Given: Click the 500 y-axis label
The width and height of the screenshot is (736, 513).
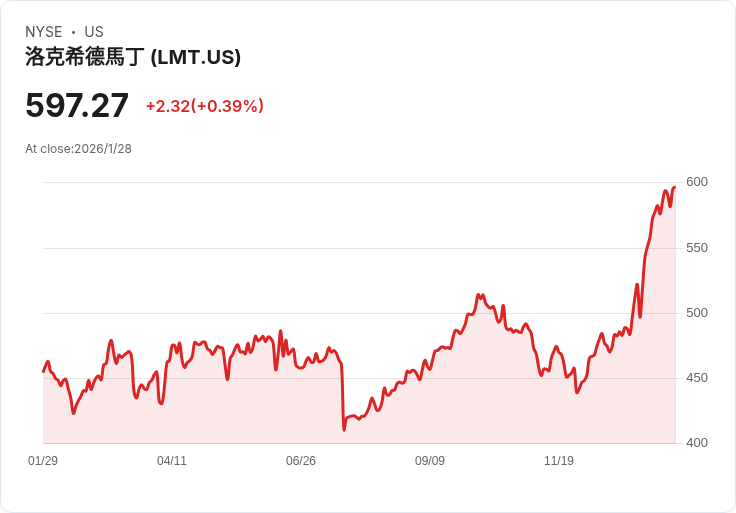Looking at the screenshot, I should [697, 313].
